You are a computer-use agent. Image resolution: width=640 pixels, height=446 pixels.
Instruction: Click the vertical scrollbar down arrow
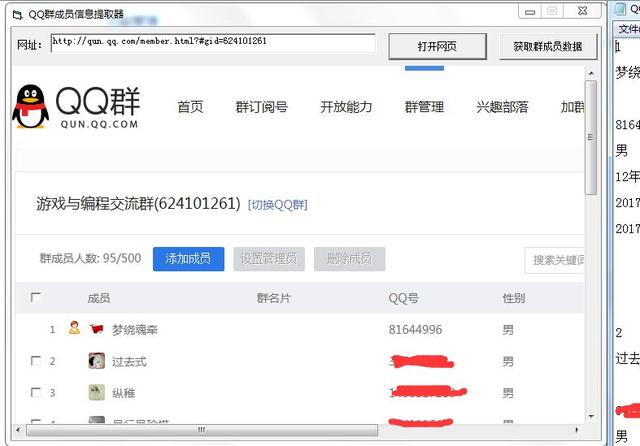tap(591, 417)
